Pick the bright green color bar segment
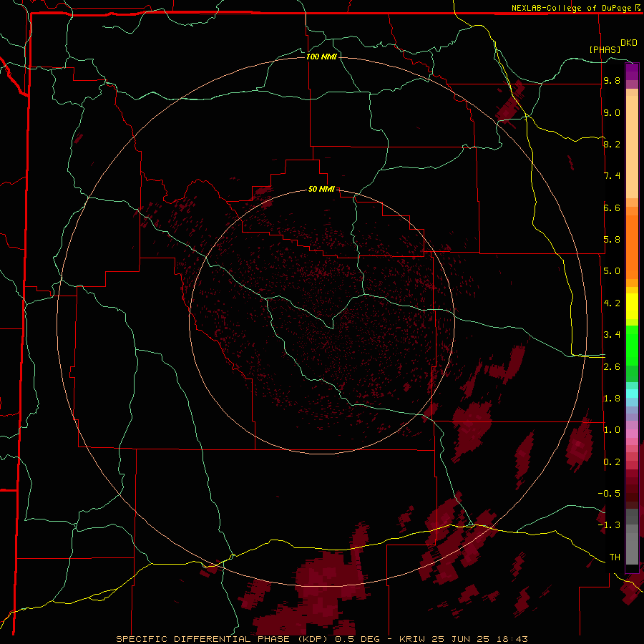 [632, 345]
